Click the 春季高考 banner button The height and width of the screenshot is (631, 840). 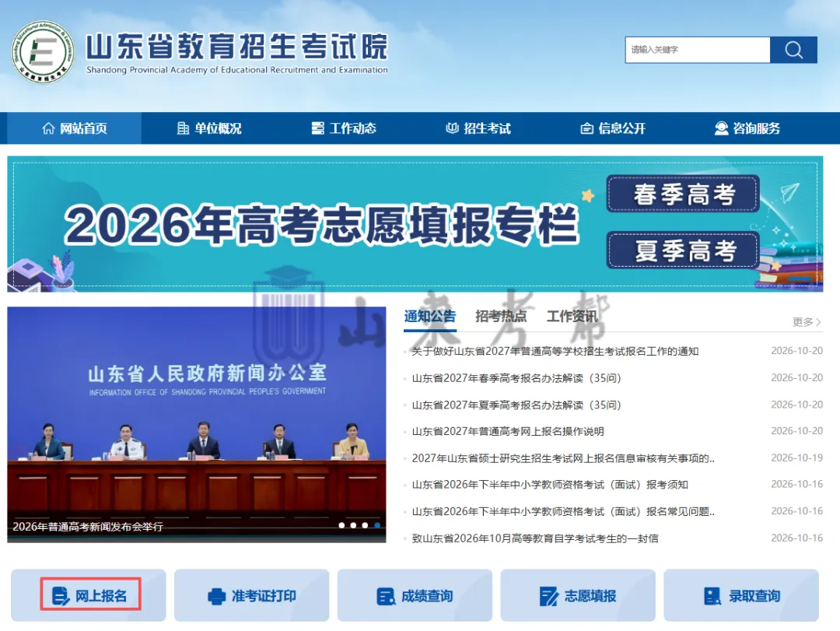[x=683, y=194]
